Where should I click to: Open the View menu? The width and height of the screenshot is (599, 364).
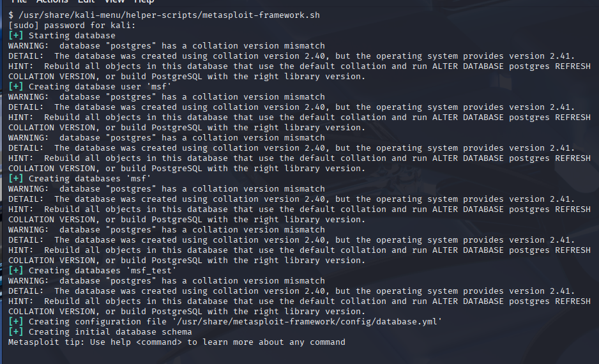click(114, 2)
